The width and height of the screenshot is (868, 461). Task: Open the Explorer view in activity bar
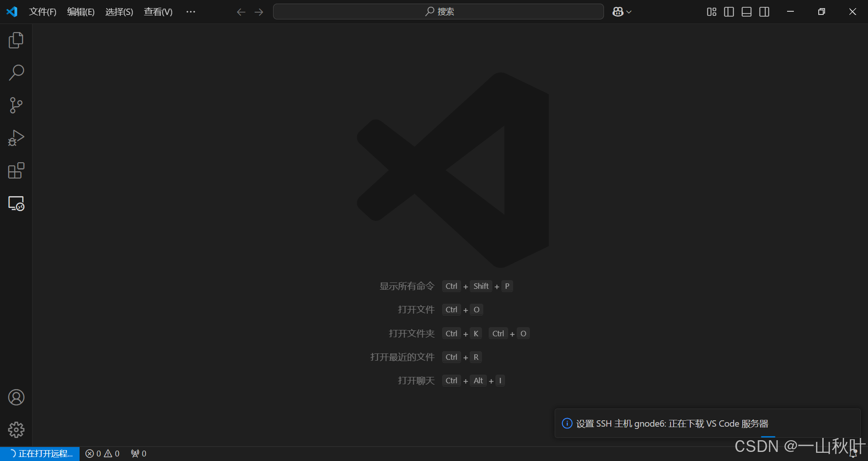click(16, 40)
